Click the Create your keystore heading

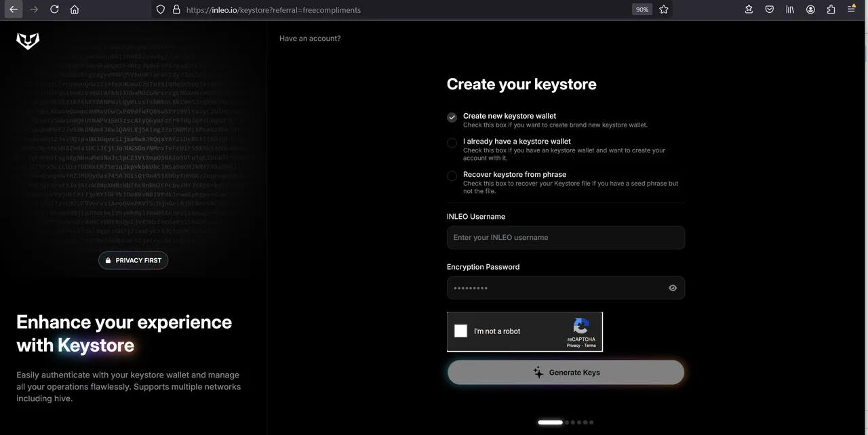point(521,84)
